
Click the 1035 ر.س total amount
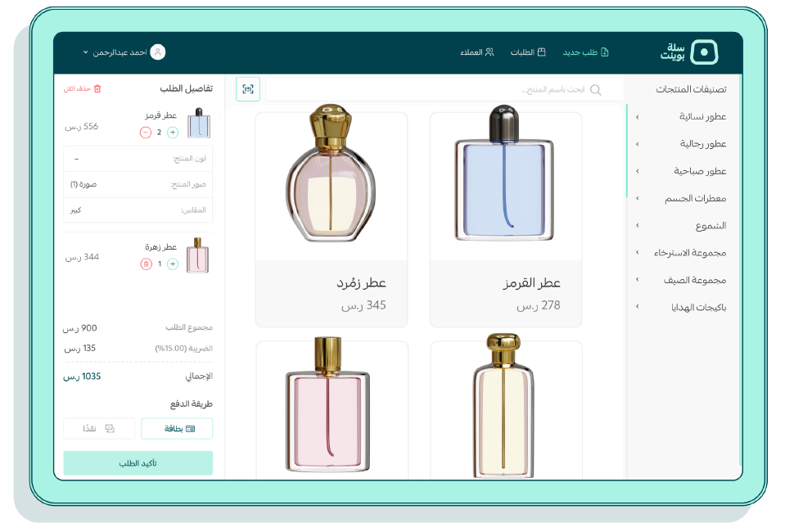(82, 376)
